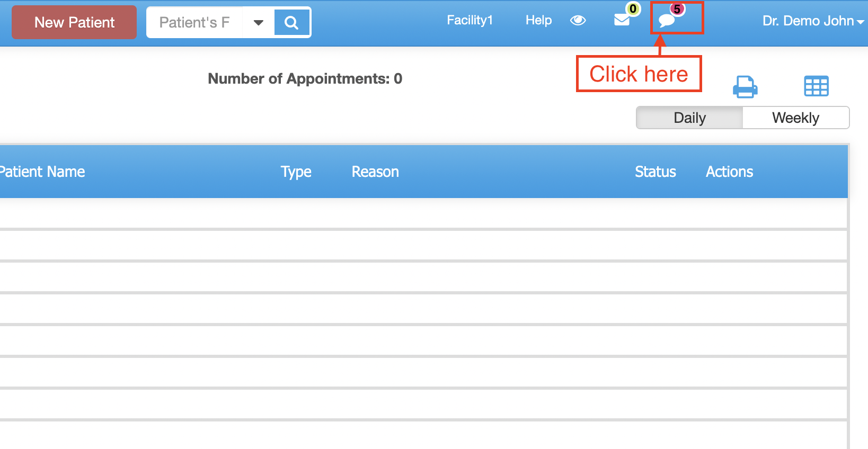The height and width of the screenshot is (449, 868).
Task: Open the envelope messages icon
Action: [x=622, y=20]
